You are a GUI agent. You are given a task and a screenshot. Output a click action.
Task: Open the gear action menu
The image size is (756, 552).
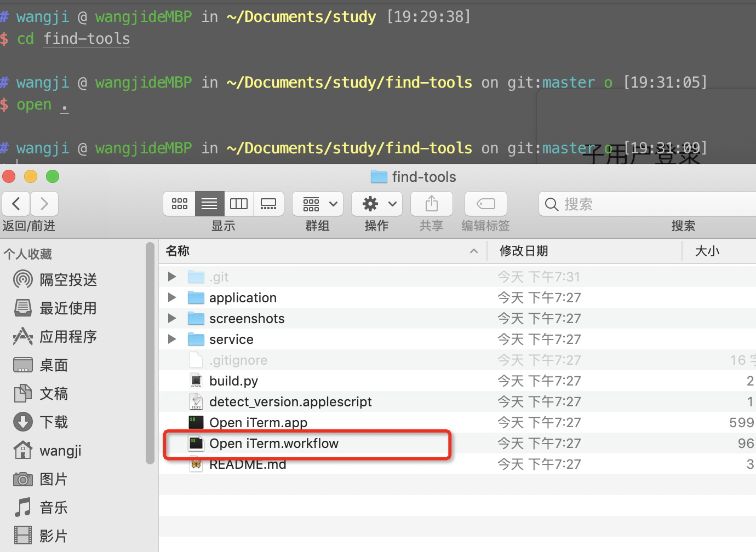click(x=377, y=204)
